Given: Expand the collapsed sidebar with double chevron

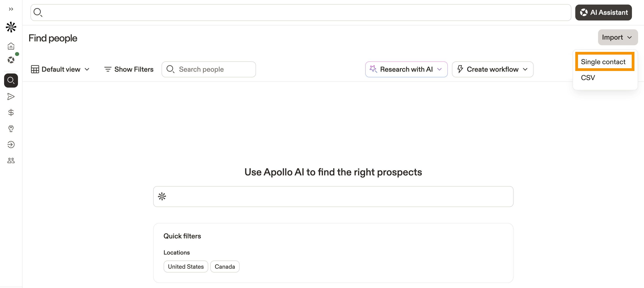Looking at the screenshot, I should pos(11,9).
